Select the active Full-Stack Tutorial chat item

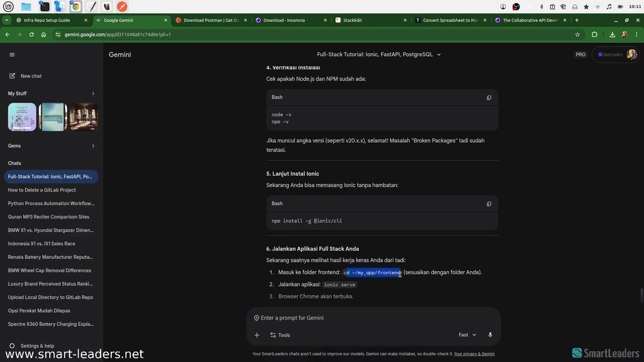click(50, 176)
